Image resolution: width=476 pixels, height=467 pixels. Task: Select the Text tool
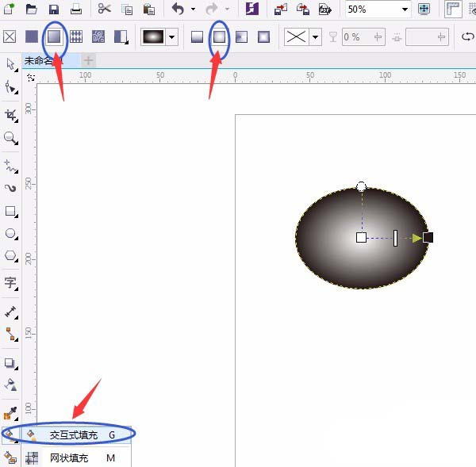coord(10,283)
